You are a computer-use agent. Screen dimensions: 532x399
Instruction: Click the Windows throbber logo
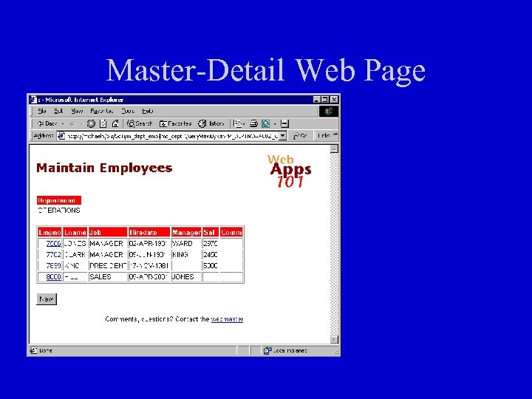[328, 111]
